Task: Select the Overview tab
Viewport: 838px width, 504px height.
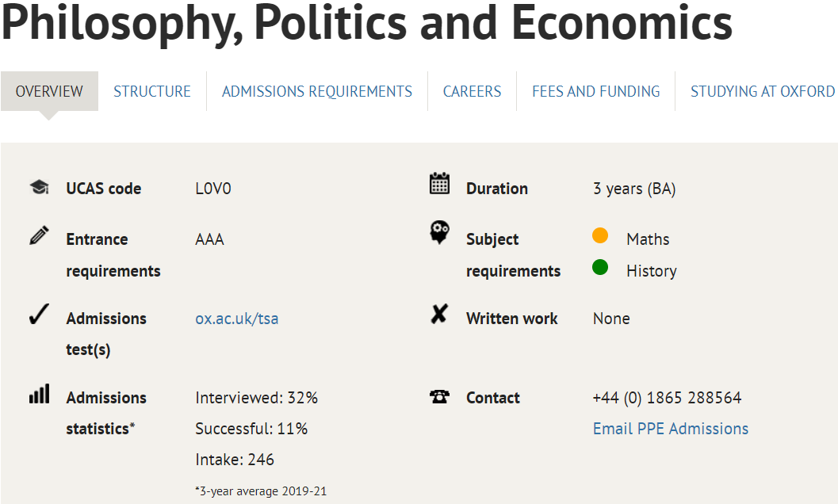Action: point(49,91)
